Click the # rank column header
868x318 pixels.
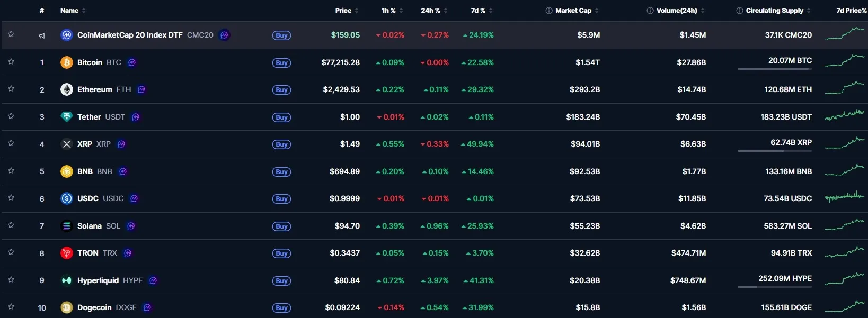click(42, 11)
